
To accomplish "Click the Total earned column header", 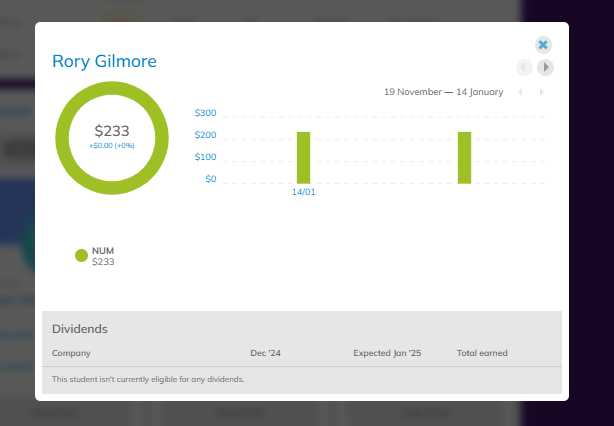I will tap(482, 353).
